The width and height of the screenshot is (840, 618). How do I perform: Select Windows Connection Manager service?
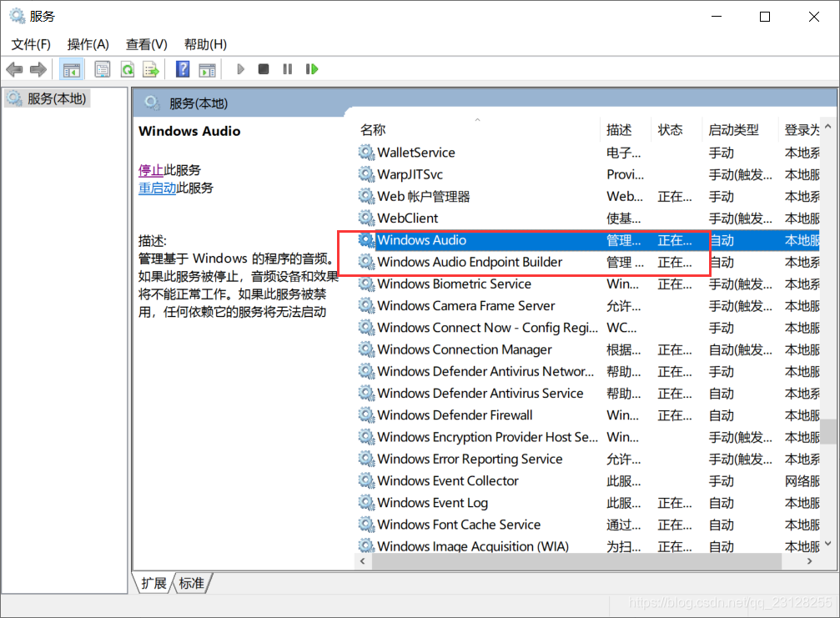tap(588, 349)
